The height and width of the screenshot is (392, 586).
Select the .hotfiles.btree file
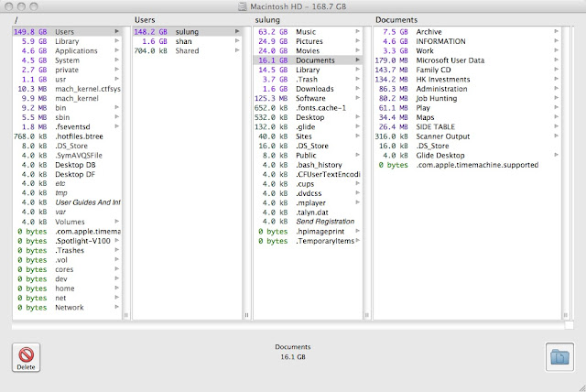tap(67, 136)
